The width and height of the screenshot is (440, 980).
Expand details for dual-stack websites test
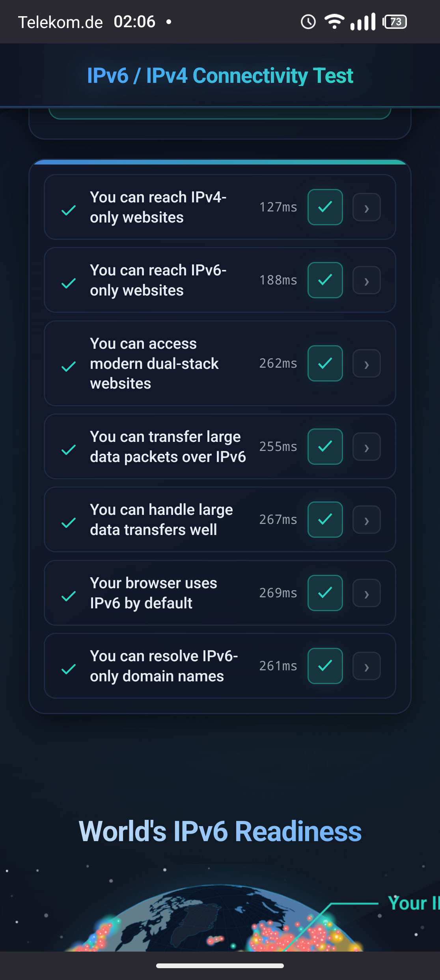(x=366, y=364)
